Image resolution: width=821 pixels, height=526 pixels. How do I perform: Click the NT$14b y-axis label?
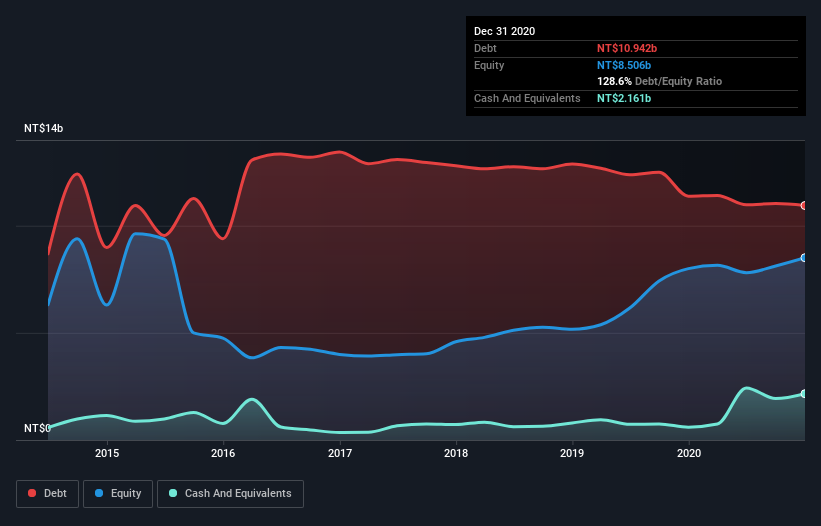point(43,128)
